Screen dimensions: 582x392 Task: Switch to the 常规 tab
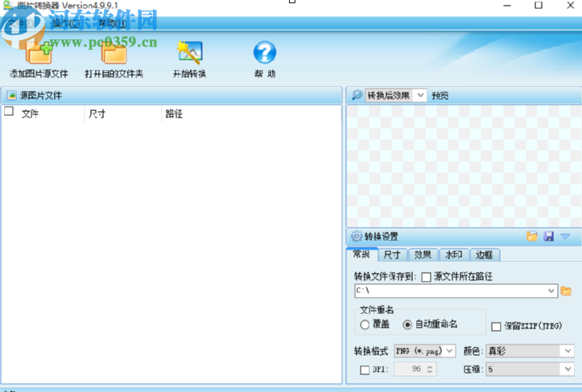[361, 254]
